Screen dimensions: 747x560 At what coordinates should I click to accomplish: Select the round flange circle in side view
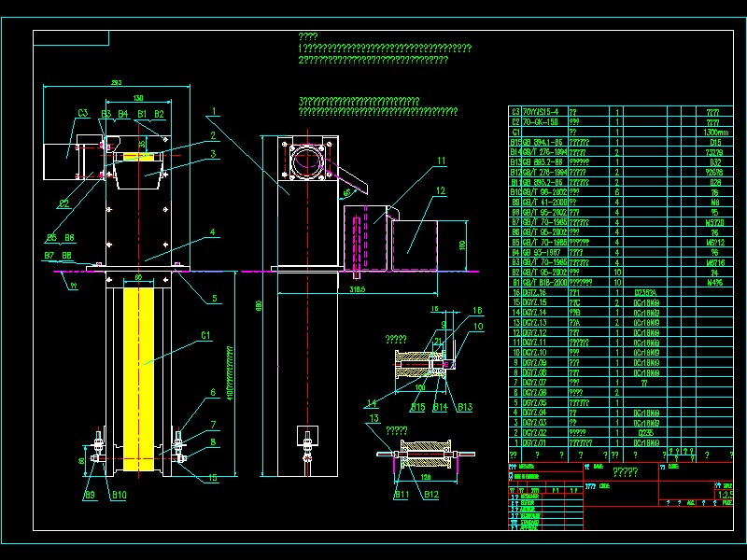click(x=307, y=161)
